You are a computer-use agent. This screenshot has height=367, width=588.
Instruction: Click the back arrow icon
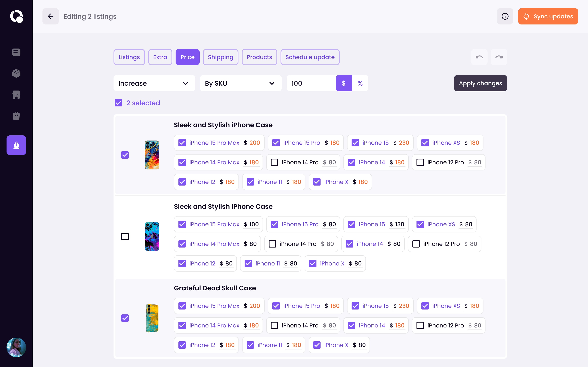pyautogui.click(x=51, y=16)
